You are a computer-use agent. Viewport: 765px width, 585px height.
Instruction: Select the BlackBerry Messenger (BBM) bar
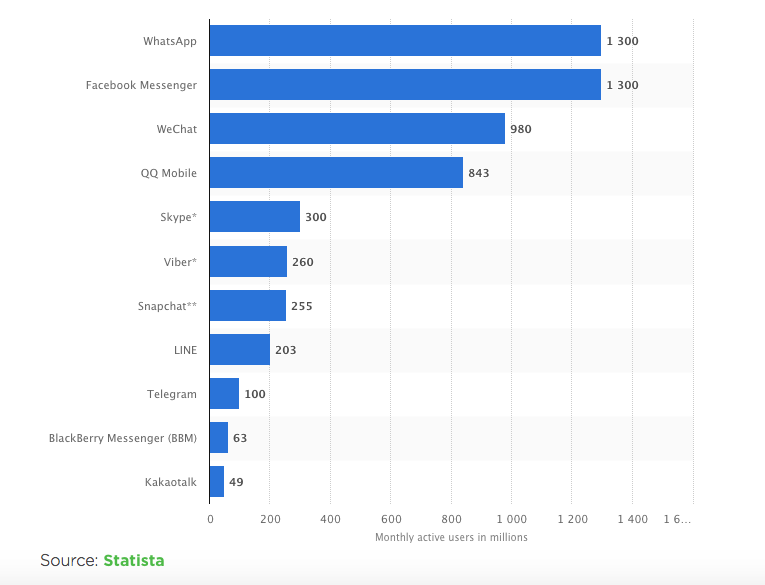219,437
